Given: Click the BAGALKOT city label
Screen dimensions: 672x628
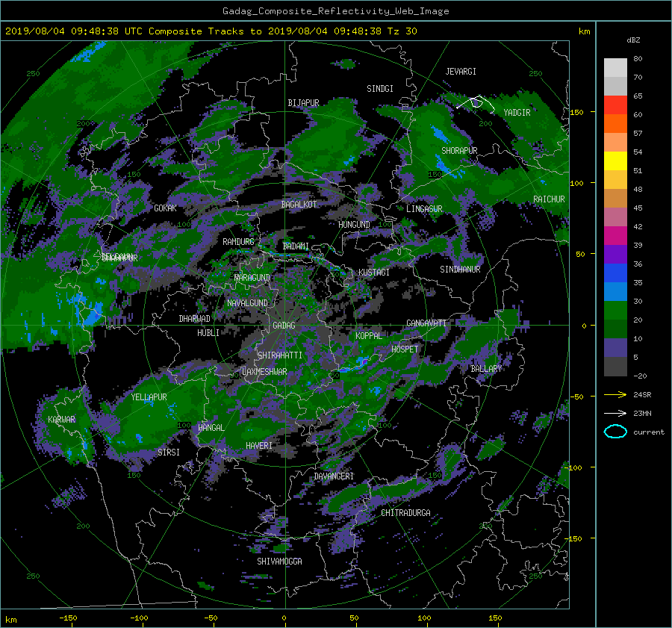Looking at the screenshot, I should coord(299,205).
